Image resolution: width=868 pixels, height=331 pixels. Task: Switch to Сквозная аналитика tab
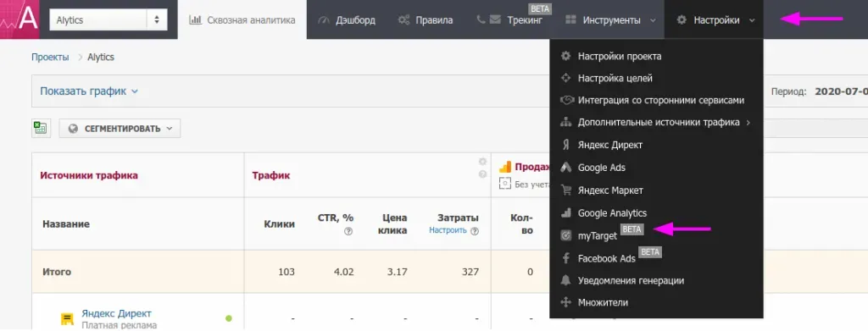coord(242,19)
